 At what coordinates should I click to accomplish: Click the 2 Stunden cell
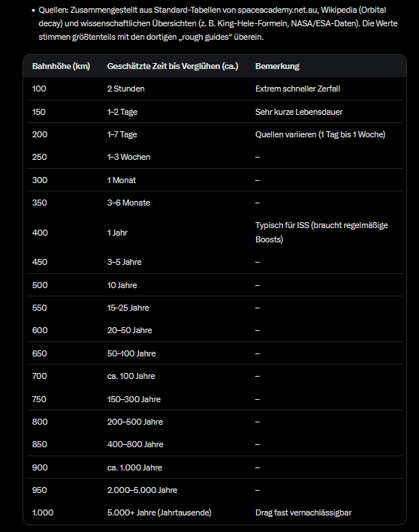tap(126, 89)
